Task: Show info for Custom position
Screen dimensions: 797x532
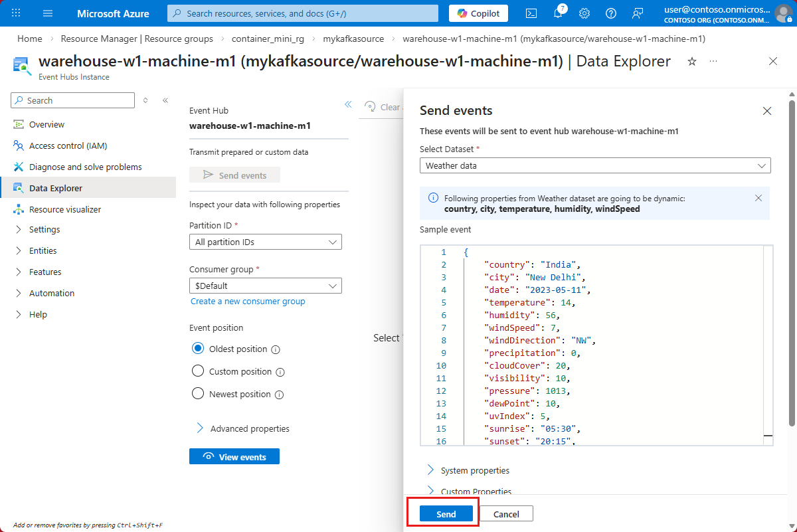Action: click(x=280, y=372)
